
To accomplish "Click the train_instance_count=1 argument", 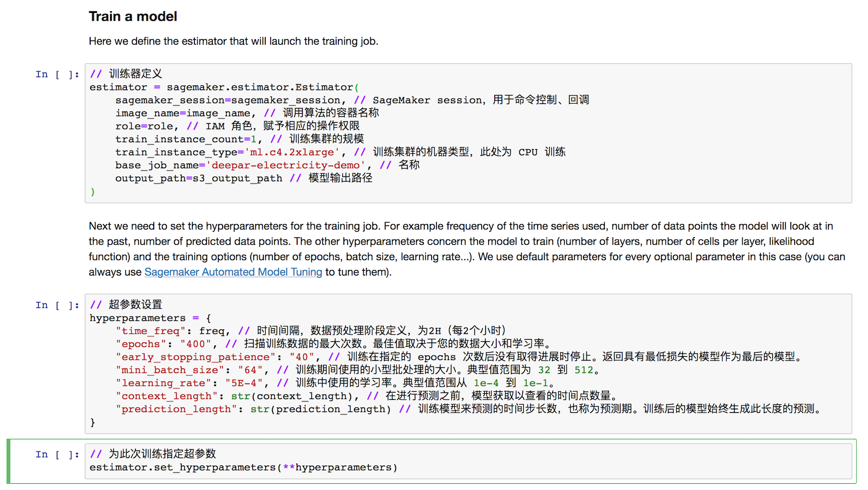I will (186, 139).
